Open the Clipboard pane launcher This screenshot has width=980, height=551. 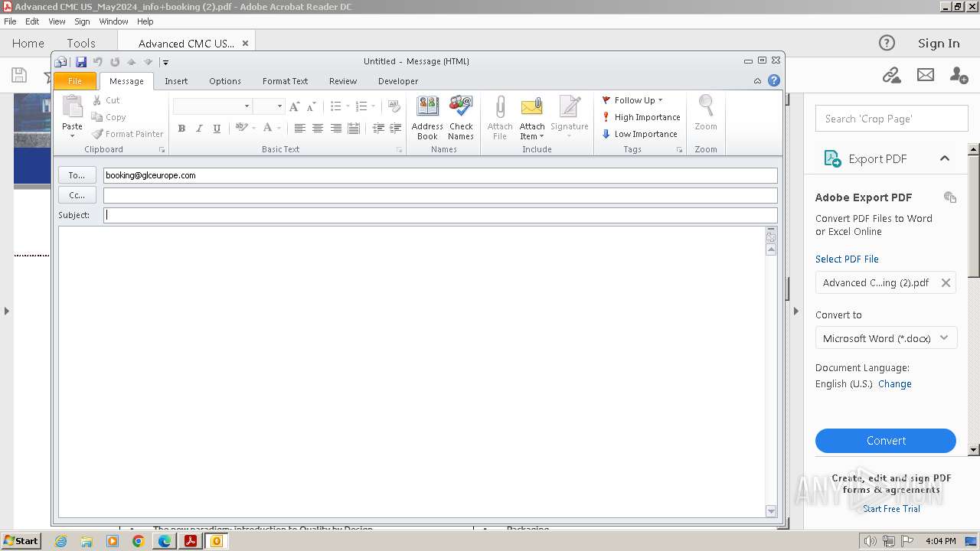(162, 150)
